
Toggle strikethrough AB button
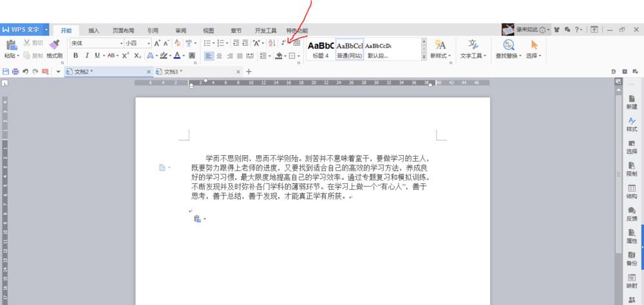tap(111, 55)
